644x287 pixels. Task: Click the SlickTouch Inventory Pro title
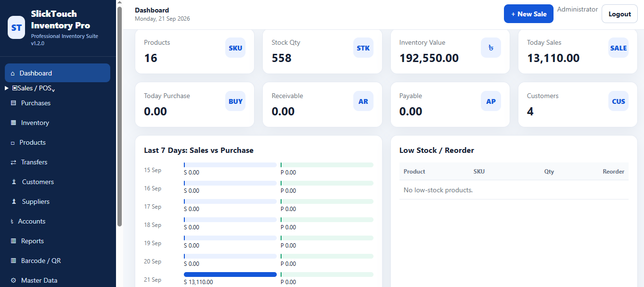[61, 20]
